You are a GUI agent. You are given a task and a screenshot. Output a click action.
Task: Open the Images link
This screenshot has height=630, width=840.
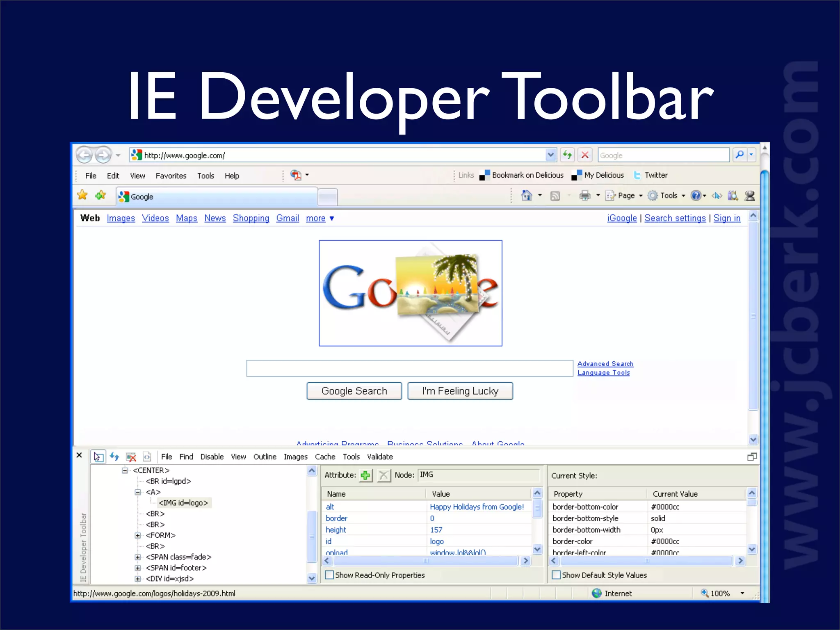pos(121,218)
